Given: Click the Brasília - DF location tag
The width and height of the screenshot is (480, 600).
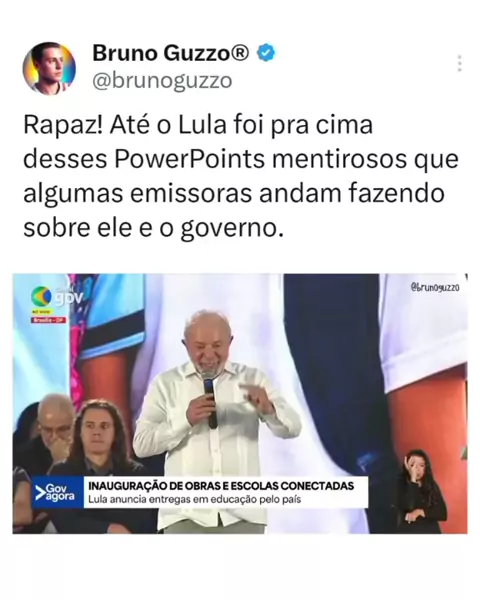Looking at the screenshot, I should pos(49,320).
